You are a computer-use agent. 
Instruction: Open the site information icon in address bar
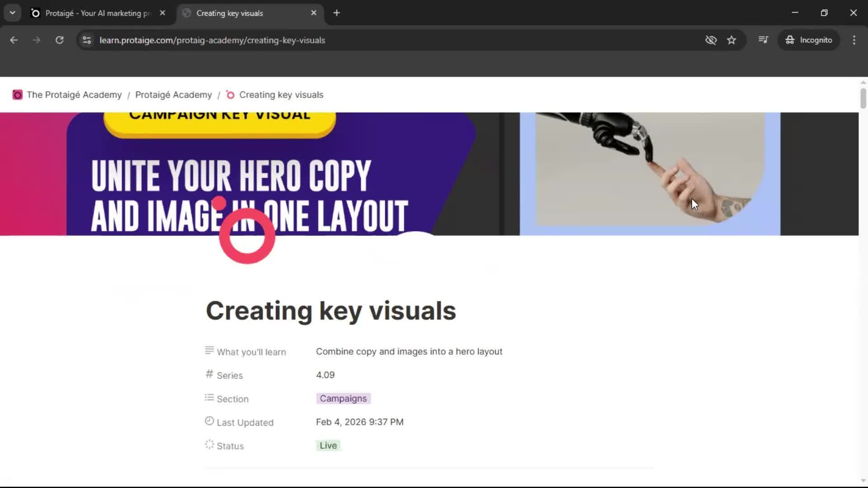[86, 40]
